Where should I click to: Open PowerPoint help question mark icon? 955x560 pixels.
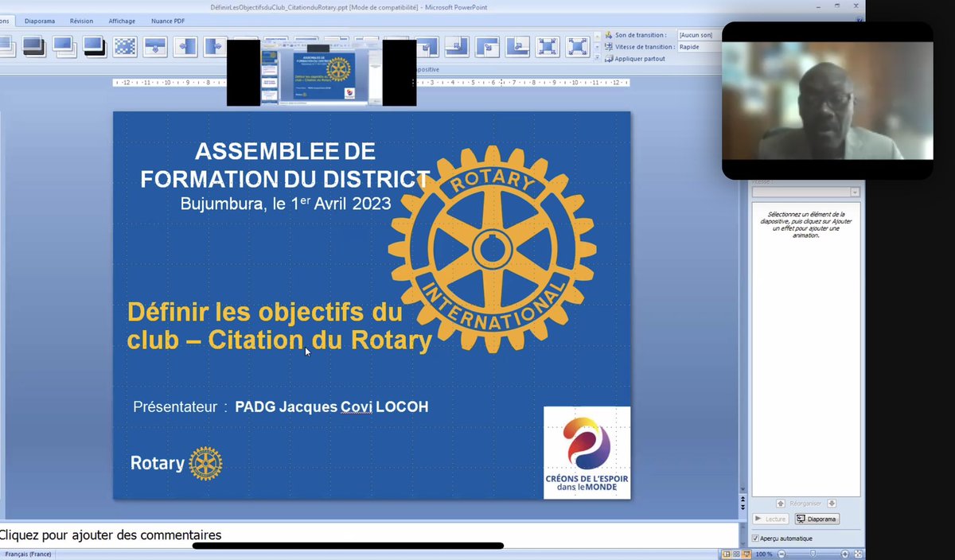[859, 19]
